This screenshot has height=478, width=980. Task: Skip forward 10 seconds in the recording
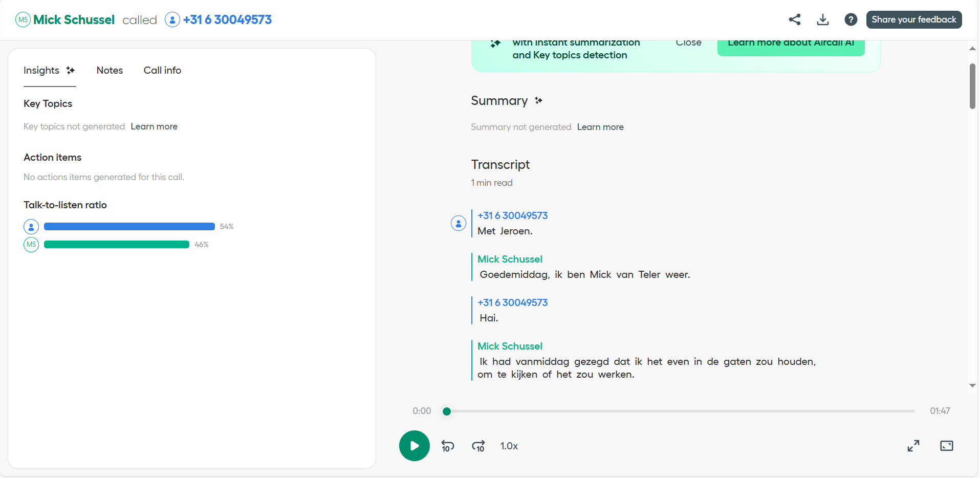(478, 446)
